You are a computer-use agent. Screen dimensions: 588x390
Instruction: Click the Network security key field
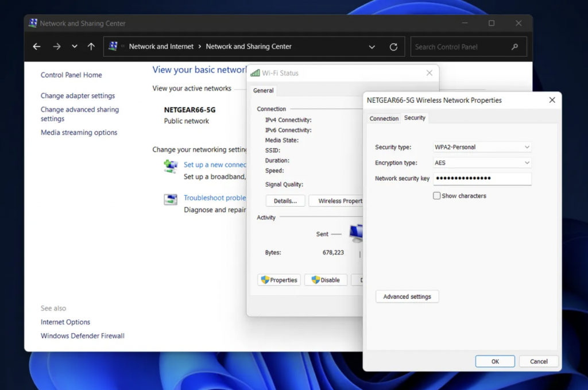482,179
